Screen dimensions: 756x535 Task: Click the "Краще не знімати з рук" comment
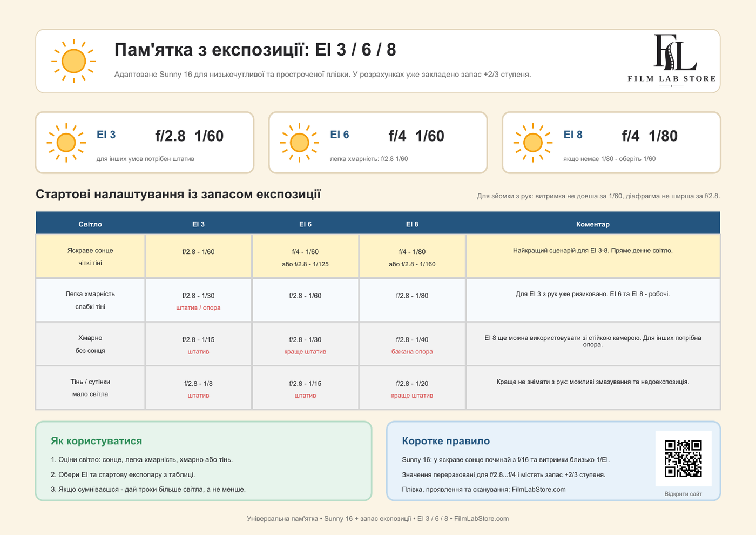coord(593,382)
